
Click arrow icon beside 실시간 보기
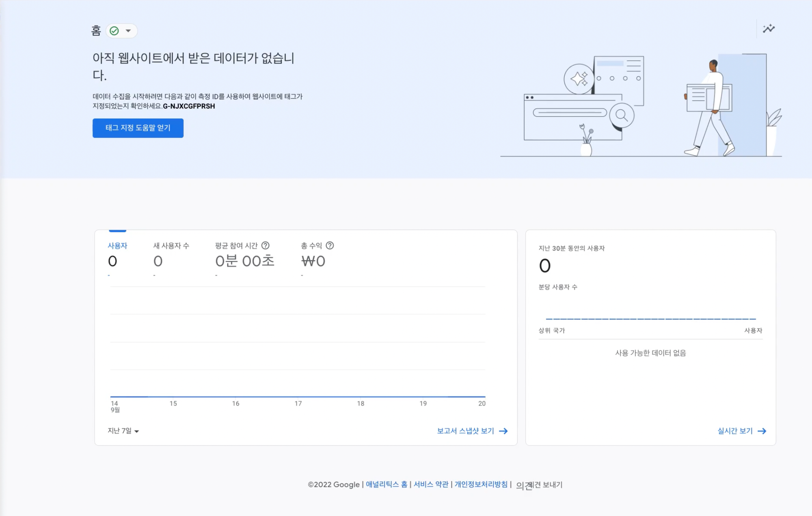point(762,431)
